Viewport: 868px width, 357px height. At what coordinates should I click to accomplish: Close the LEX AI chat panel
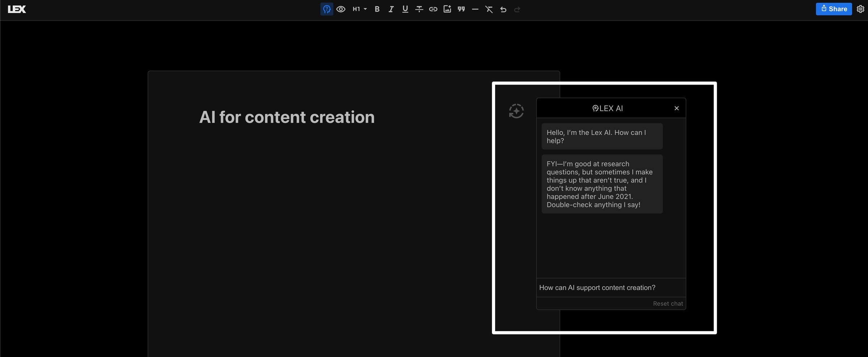pyautogui.click(x=676, y=108)
